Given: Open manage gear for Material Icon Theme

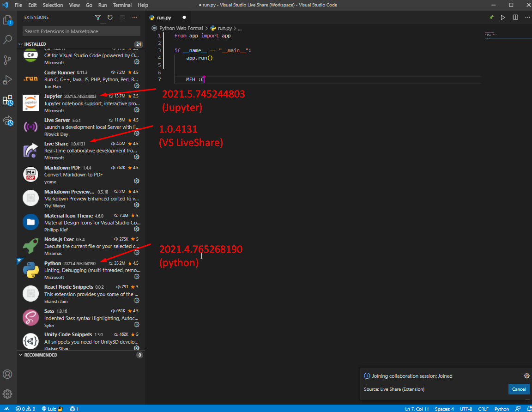Looking at the screenshot, I should point(136,229).
